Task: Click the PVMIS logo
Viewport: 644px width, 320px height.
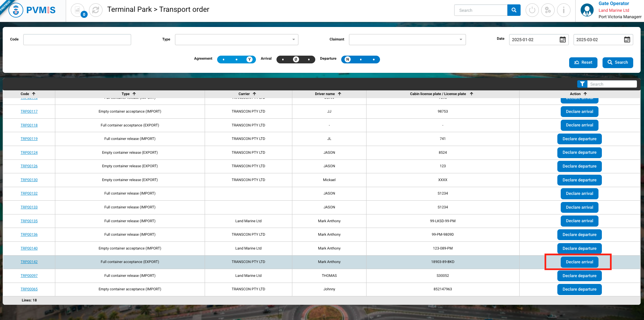Action: [32, 10]
